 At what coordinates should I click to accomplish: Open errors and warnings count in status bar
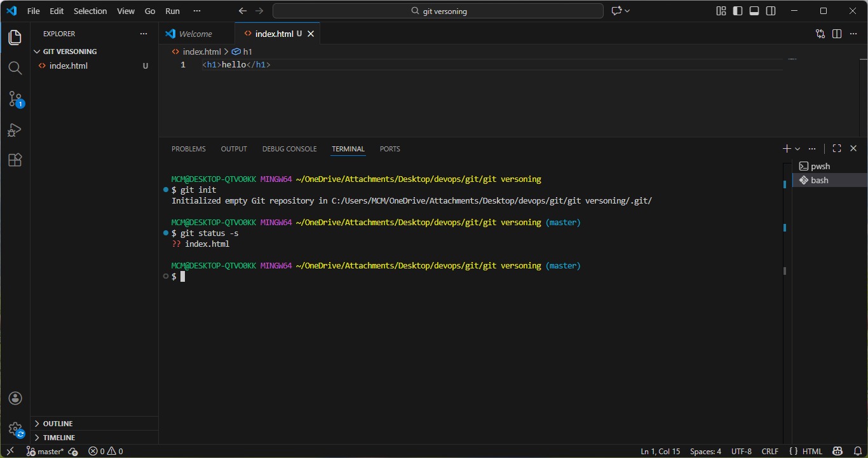click(x=105, y=451)
